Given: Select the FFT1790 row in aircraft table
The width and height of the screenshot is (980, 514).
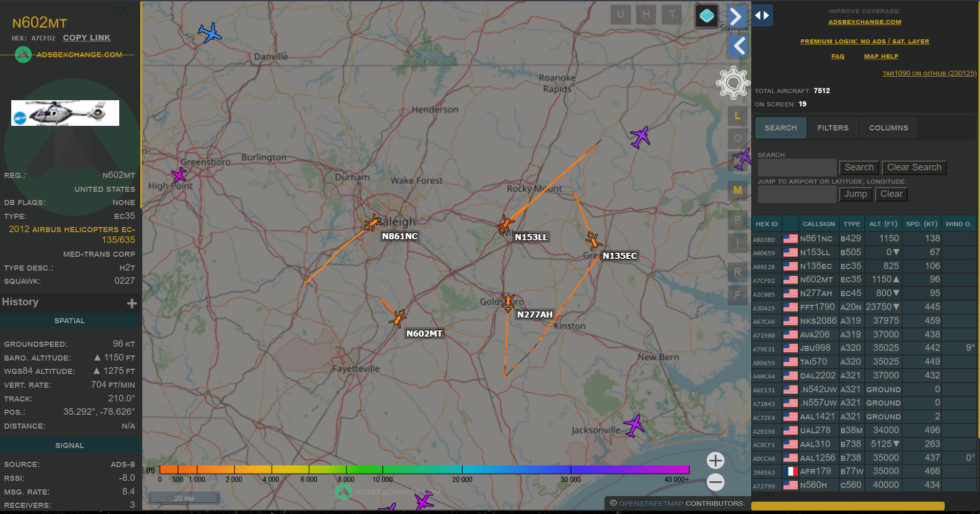Looking at the screenshot, I should pyautogui.click(x=864, y=307).
